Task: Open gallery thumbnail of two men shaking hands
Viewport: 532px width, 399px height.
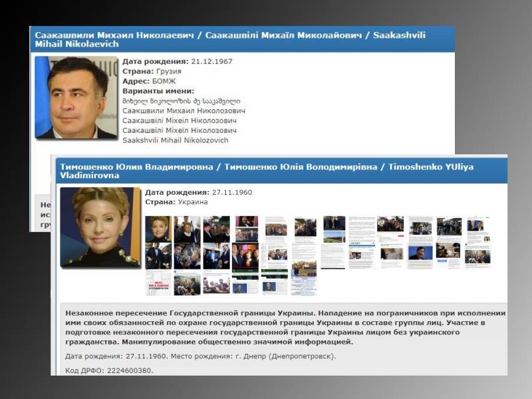Action: pos(217,256)
